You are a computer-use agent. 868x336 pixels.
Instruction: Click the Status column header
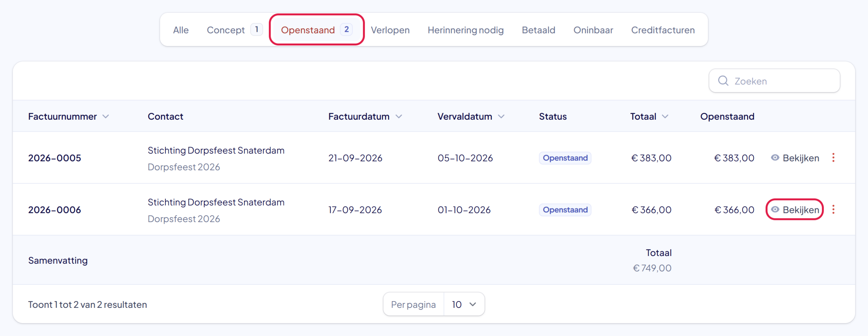[553, 117]
